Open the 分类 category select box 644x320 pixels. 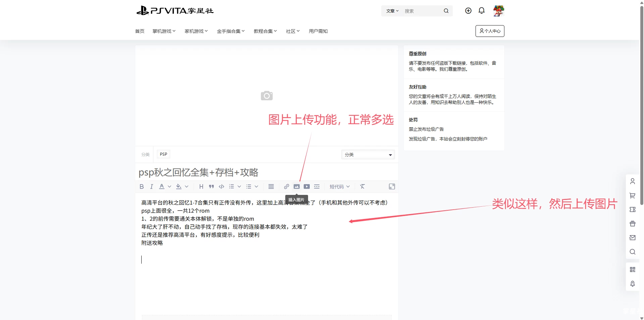click(x=368, y=155)
